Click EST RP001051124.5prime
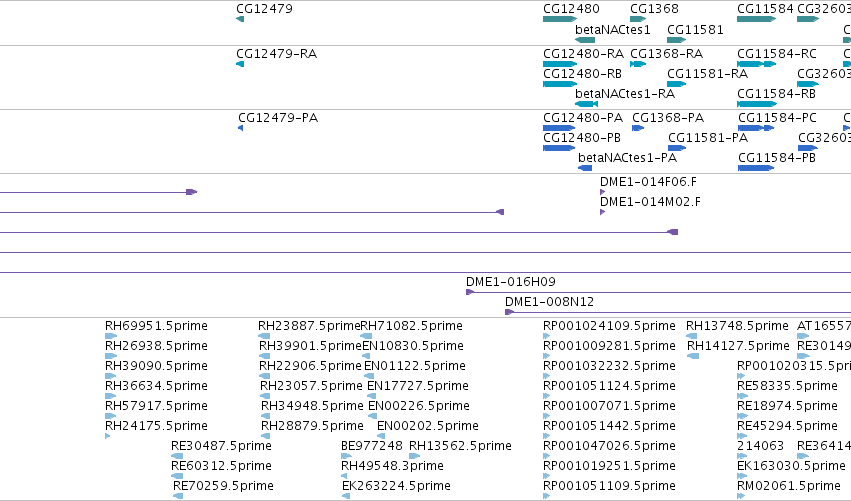The image size is (851, 501). (x=609, y=386)
